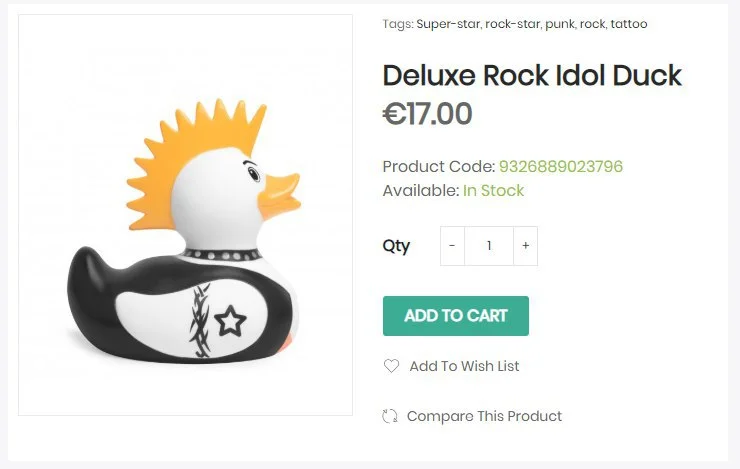The width and height of the screenshot is (740, 469).
Task: Select the standalone rock tag
Action: tap(592, 24)
